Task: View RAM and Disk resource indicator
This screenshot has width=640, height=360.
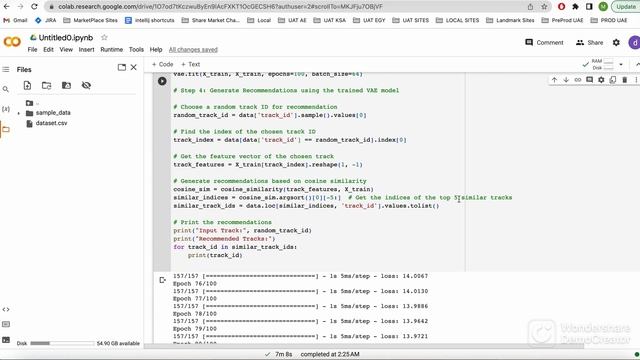Action: pyautogui.click(x=603, y=64)
